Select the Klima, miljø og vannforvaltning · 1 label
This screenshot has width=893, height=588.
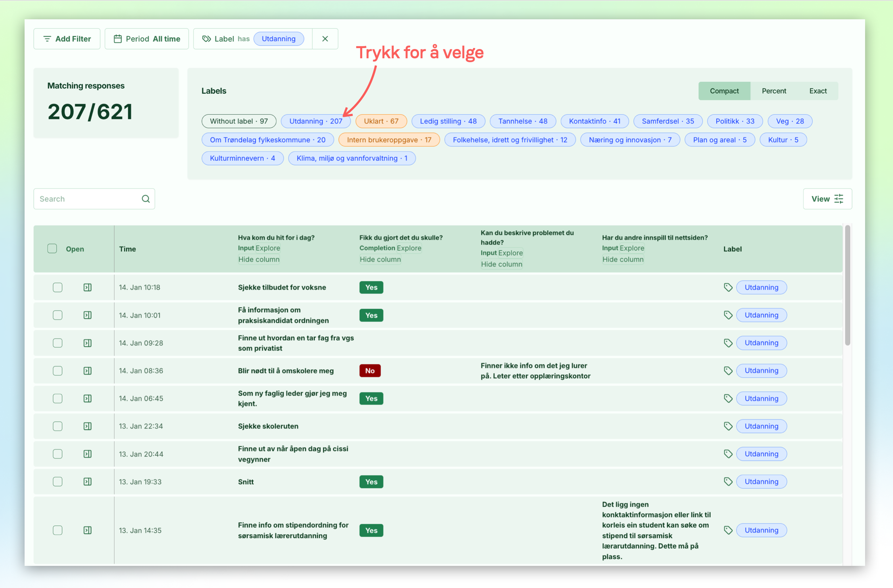[352, 158]
